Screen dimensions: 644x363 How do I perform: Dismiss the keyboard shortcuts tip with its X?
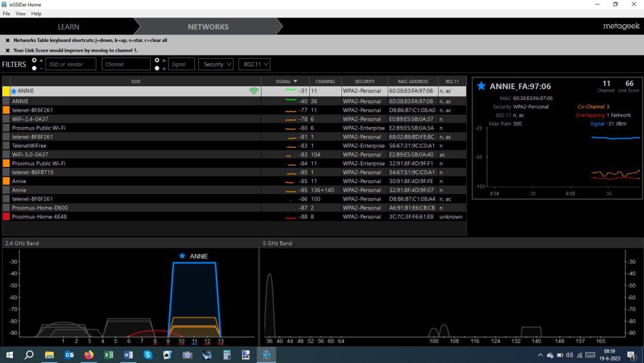(x=8, y=40)
